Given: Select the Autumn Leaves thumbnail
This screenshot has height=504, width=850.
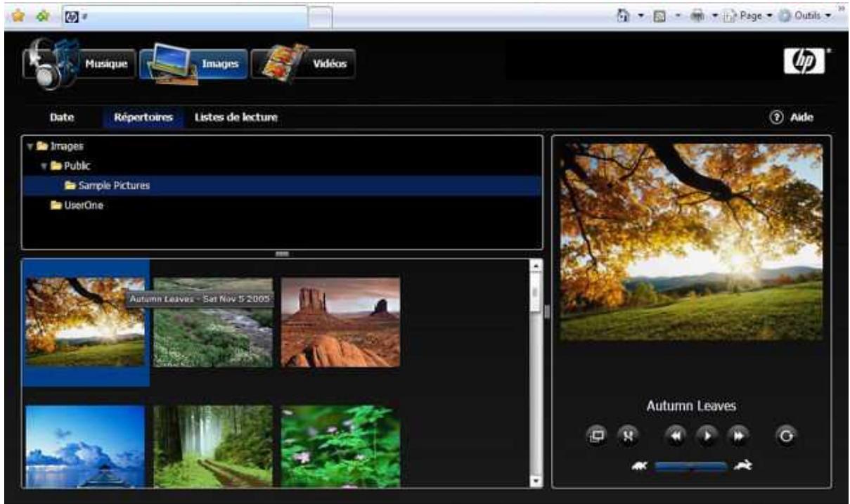Looking at the screenshot, I should (85, 322).
